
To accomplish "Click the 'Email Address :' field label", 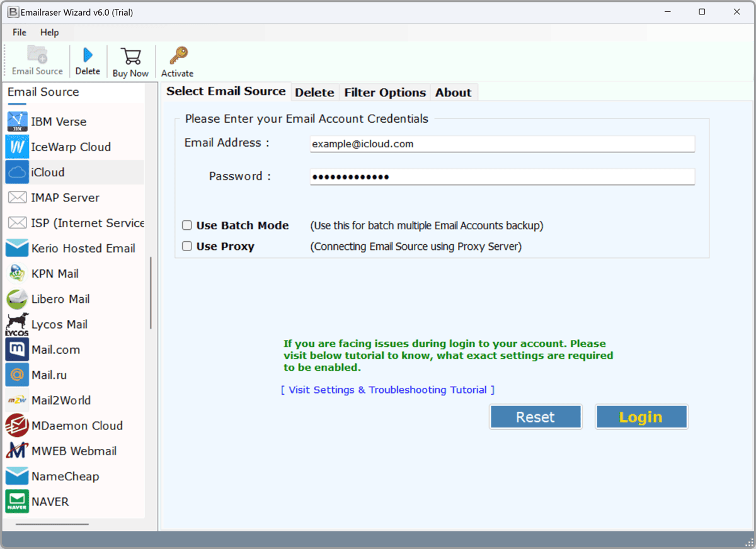I will [227, 143].
